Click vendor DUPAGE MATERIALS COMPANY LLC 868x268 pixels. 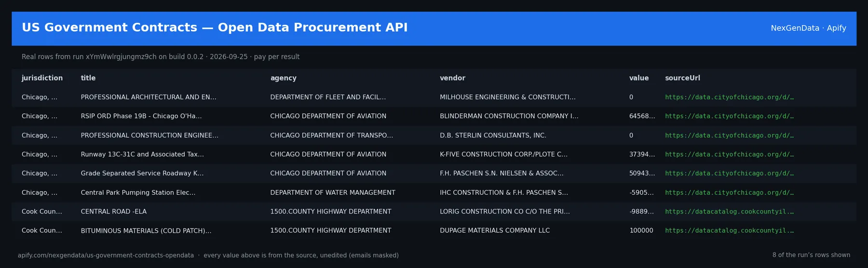[x=495, y=230]
